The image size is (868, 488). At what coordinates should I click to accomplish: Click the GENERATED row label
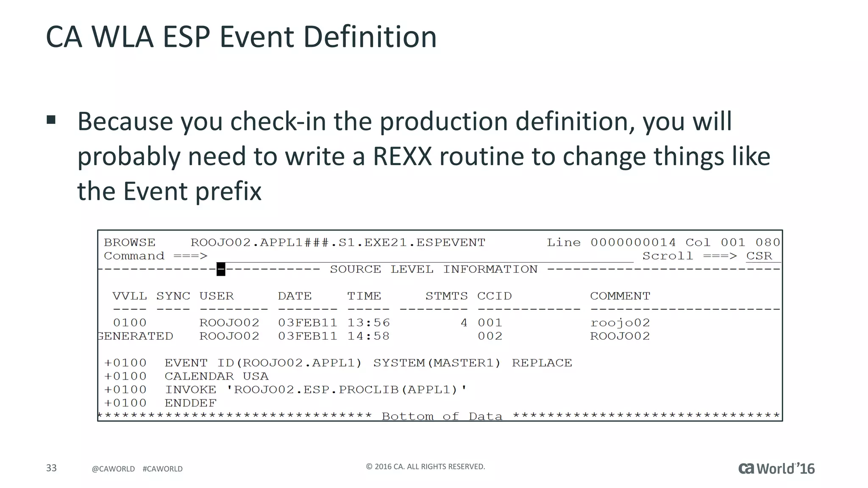[x=135, y=336]
